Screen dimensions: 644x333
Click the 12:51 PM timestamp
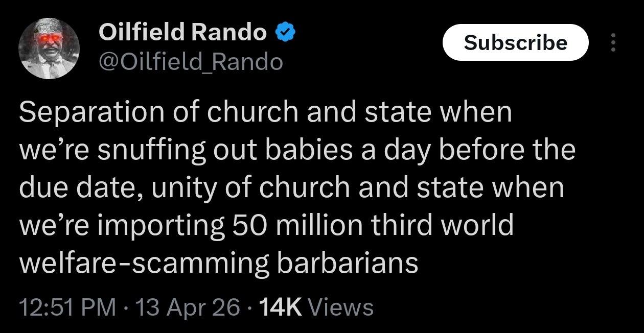pyautogui.click(x=67, y=307)
